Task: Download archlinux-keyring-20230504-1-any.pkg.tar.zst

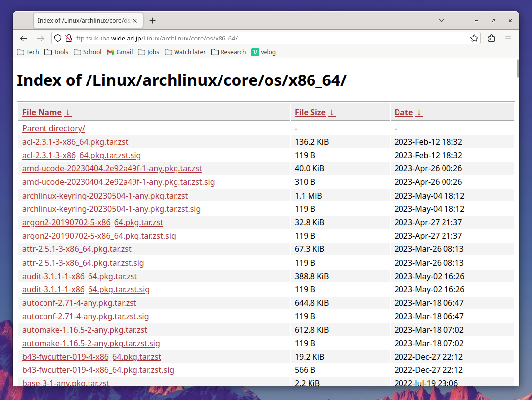Action: coord(105,196)
